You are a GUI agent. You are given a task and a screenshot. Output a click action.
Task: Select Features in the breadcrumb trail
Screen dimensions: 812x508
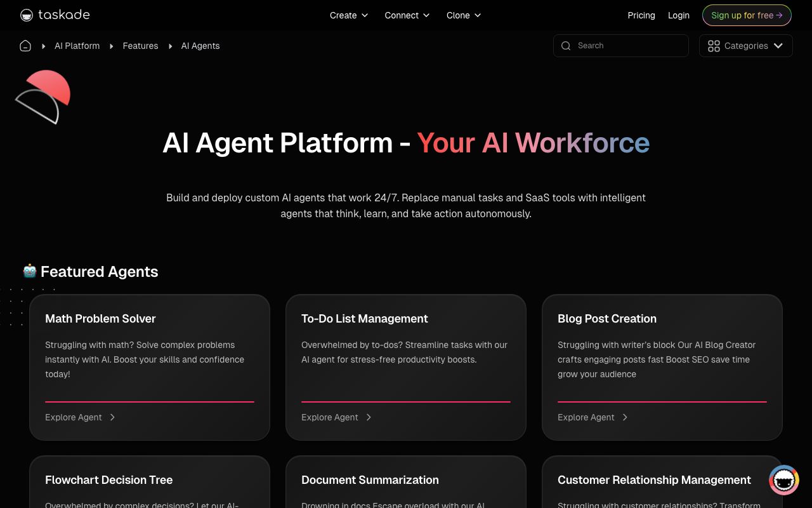140,46
